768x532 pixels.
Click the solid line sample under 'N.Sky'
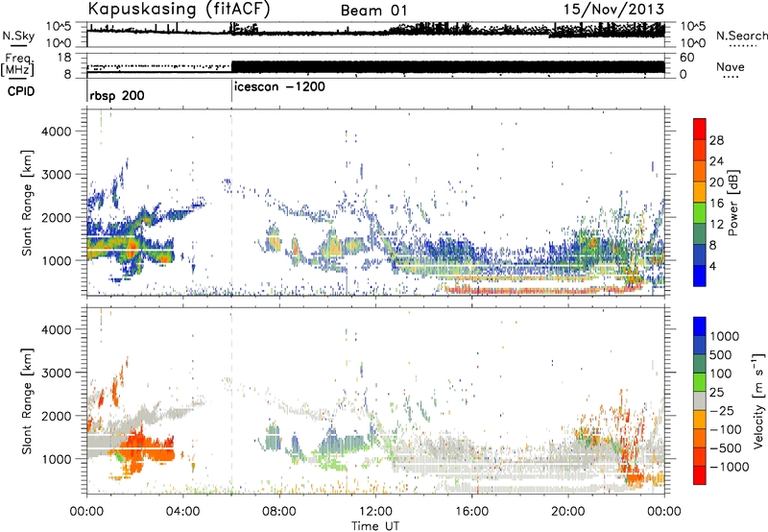(x=18, y=45)
